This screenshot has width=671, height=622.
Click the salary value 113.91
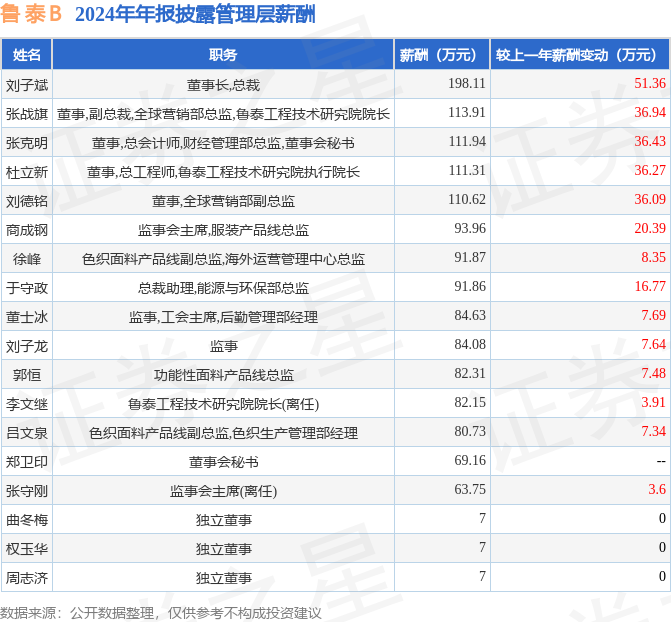(467, 112)
